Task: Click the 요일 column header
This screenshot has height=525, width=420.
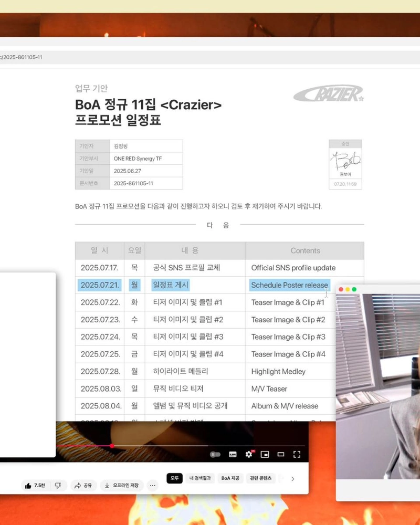Action: click(134, 250)
